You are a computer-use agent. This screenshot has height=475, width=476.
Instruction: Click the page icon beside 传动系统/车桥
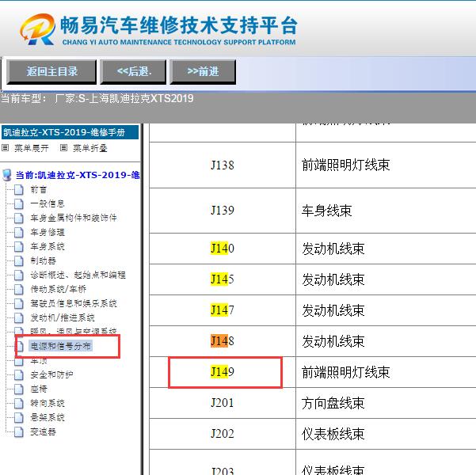pyautogui.click(x=19, y=289)
